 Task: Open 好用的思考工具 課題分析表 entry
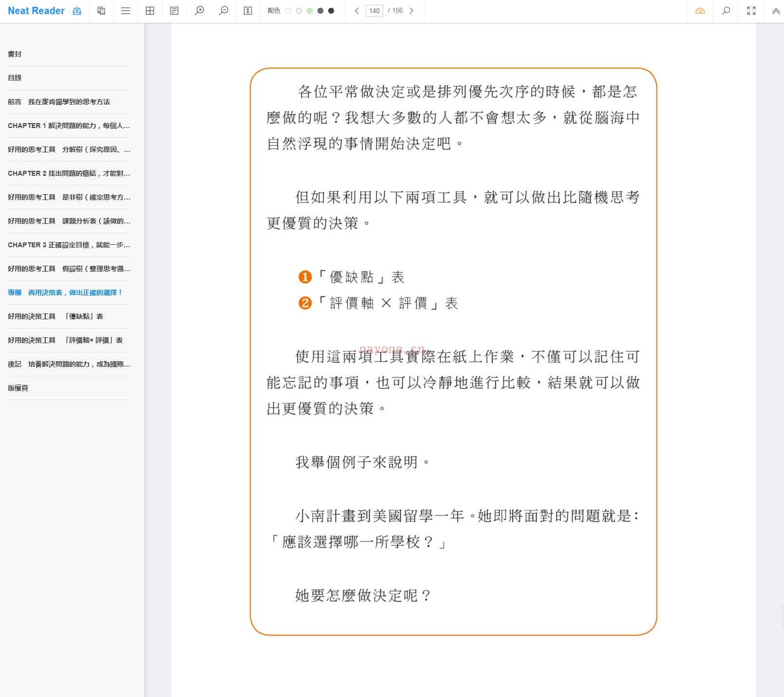[69, 221]
